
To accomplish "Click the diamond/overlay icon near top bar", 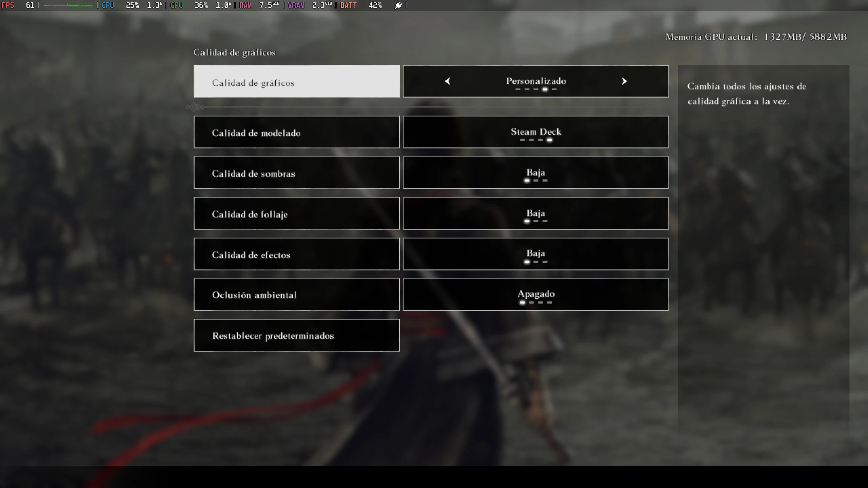I will point(195,107).
